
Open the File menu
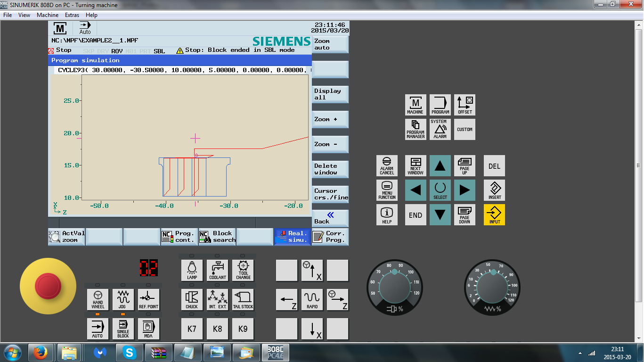(8, 15)
